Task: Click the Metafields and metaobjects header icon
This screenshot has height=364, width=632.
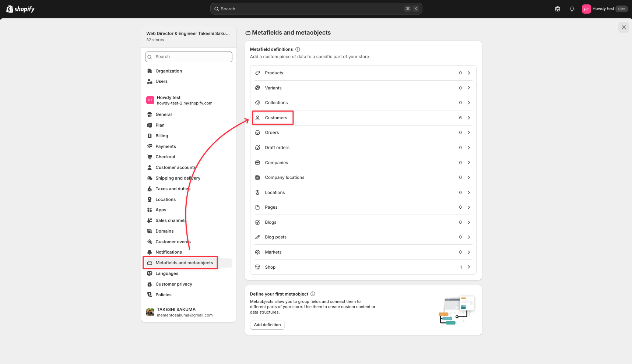Action: click(x=248, y=33)
